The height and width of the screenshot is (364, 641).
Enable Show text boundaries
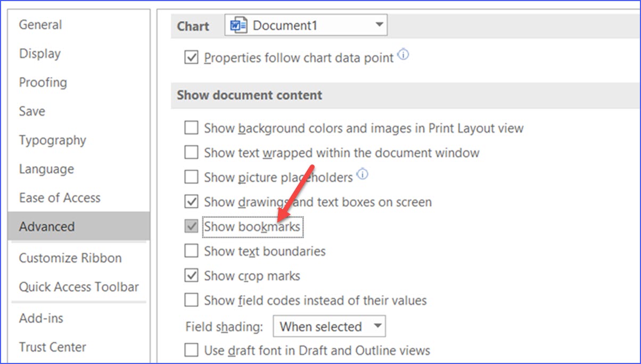pyautogui.click(x=191, y=251)
